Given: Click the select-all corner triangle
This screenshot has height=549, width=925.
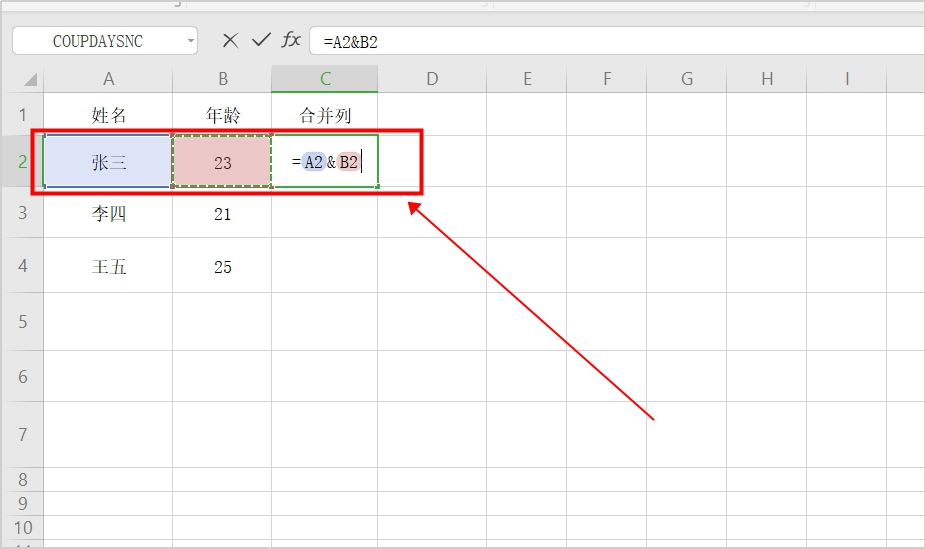Looking at the screenshot, I should click(x=29, y=80).
